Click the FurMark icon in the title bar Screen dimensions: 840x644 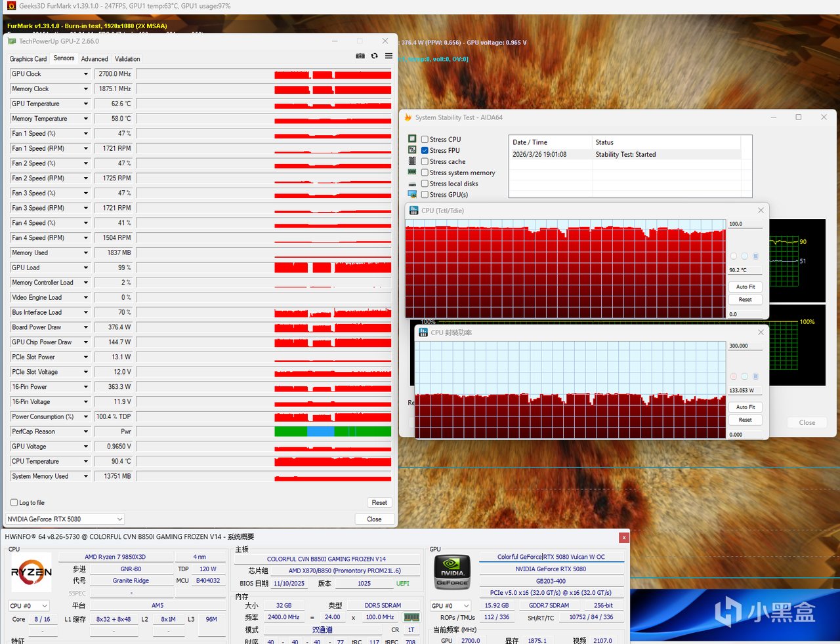click(11, 6)
